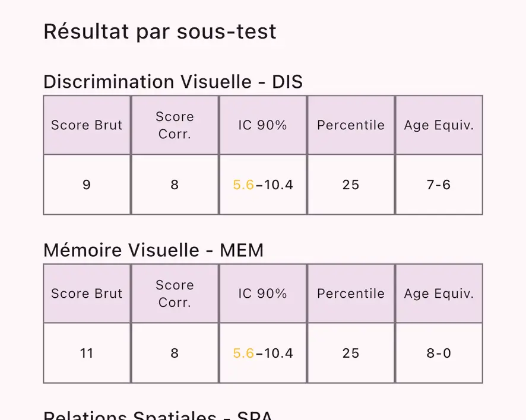This screenshot has width=526, height=420.
Task: Select the MEM age equivalent 8-0
Action: tap(439, 354)
